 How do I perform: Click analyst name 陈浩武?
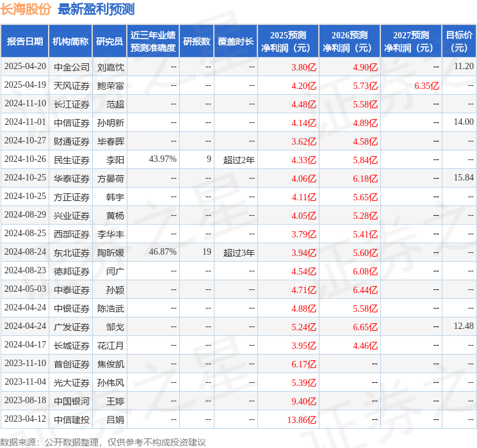[110, 308]
